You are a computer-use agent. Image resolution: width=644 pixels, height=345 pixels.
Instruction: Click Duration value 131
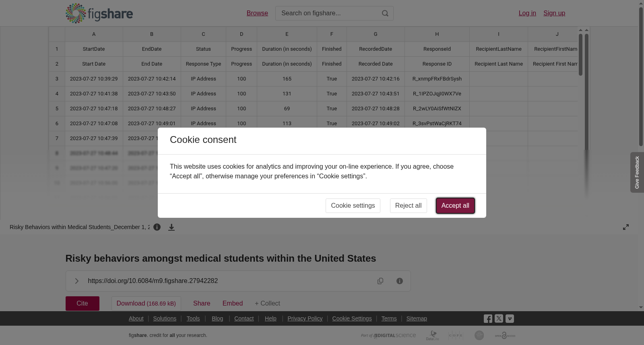coord(287,94)
